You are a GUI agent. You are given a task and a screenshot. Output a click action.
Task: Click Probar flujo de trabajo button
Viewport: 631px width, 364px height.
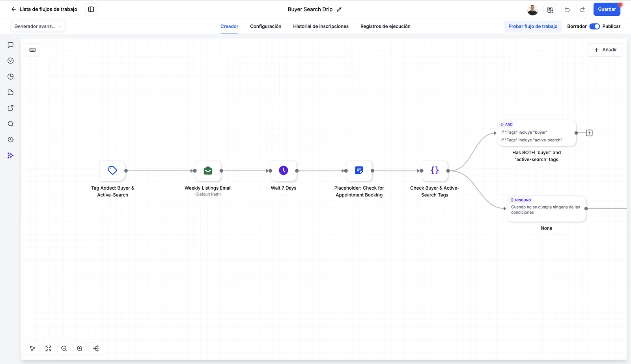click(533, 26)
